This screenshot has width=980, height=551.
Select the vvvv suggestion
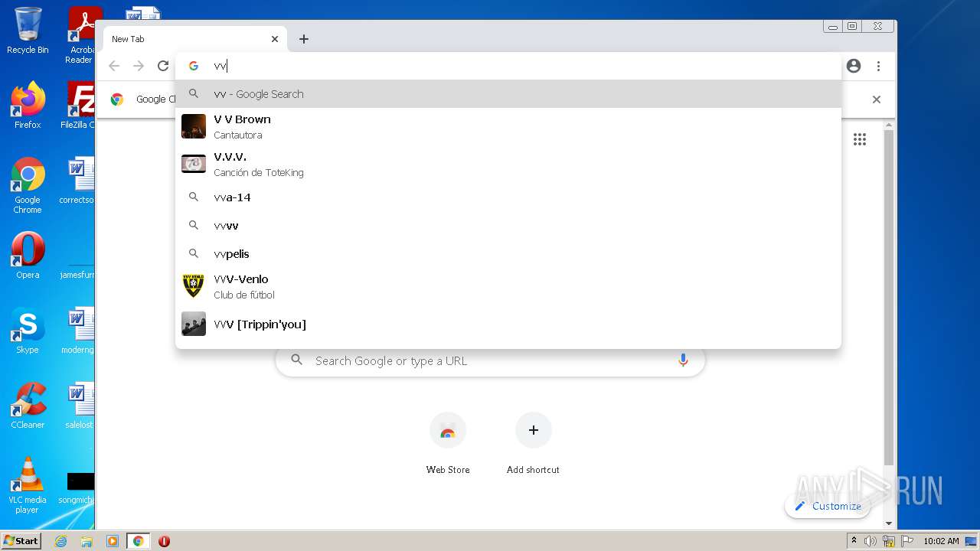tap(508, 226)
